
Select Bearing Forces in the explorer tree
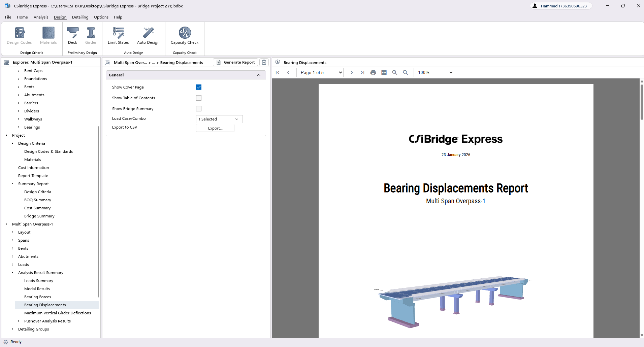(x=37, y=297)
